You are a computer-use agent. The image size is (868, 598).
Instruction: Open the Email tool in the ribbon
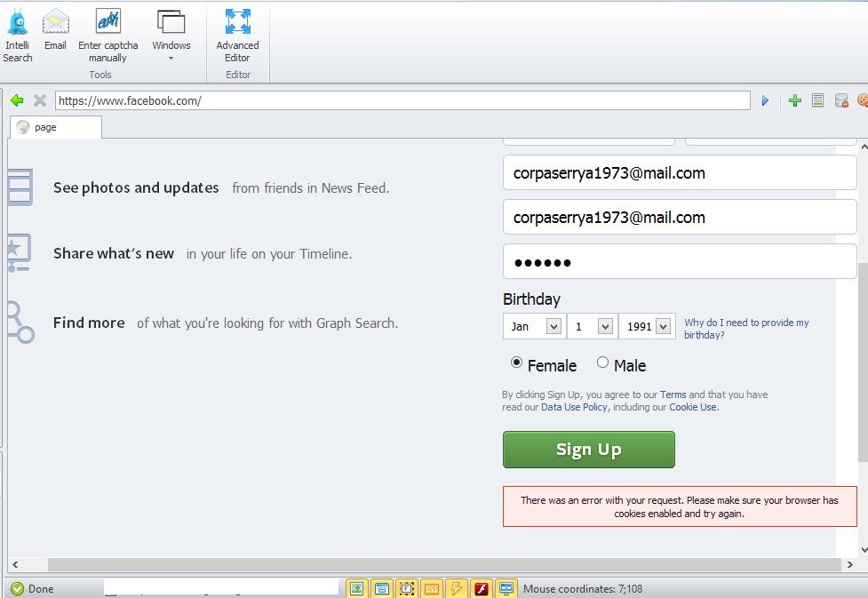(55, 30)
